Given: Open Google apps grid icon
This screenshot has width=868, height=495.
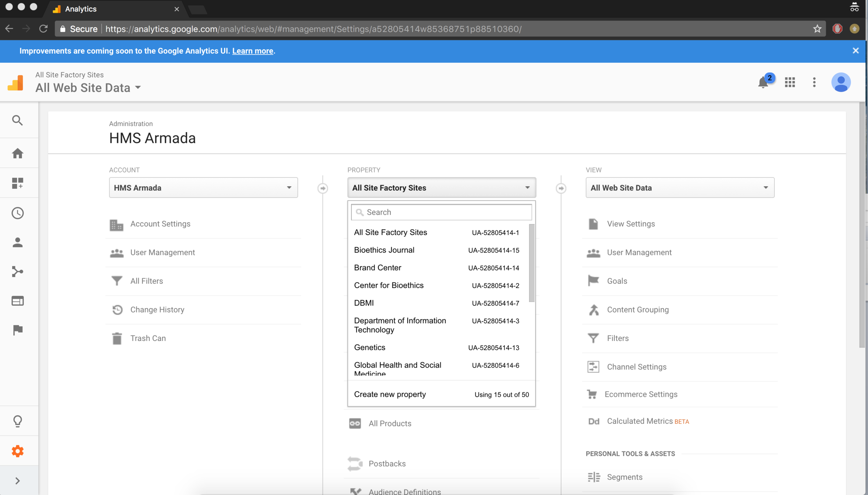Looking at the screenshot, I should click(790, 82).
